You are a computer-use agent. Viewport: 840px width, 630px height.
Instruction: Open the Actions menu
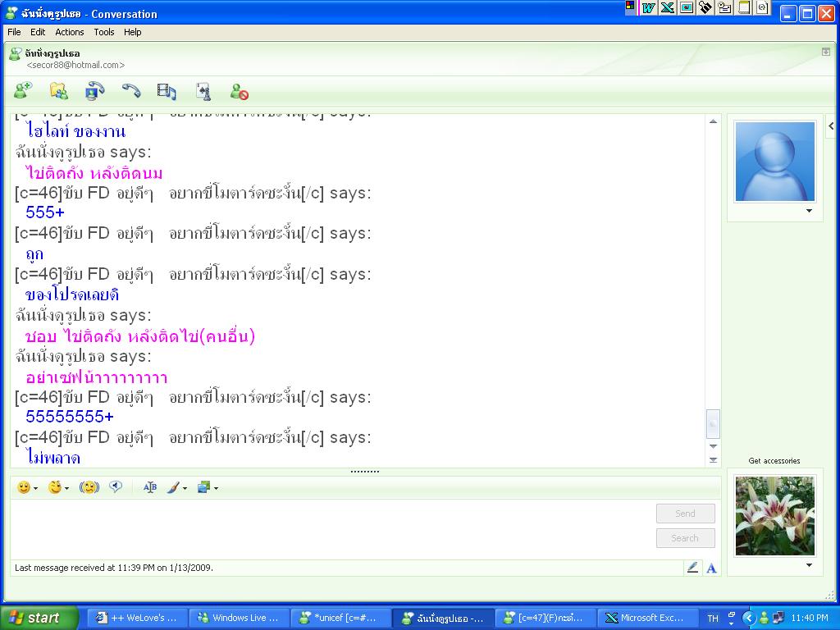[x=69, y=32]
